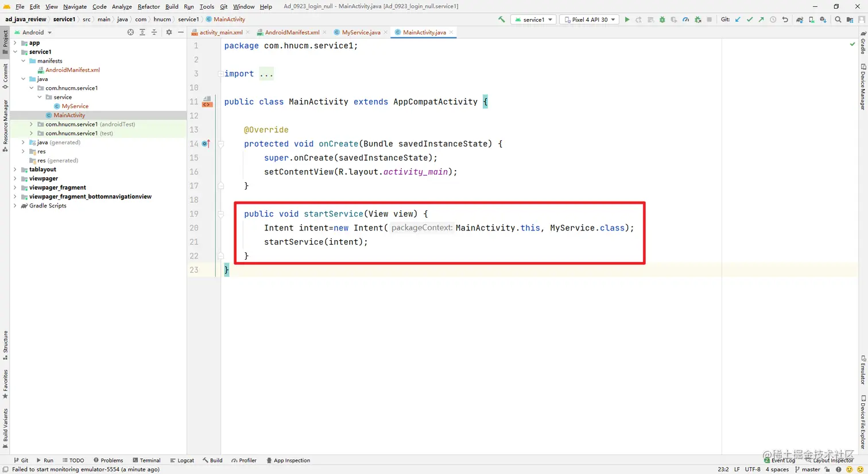
Task: Click the Git push arrow icon
Action: [761, 20]
